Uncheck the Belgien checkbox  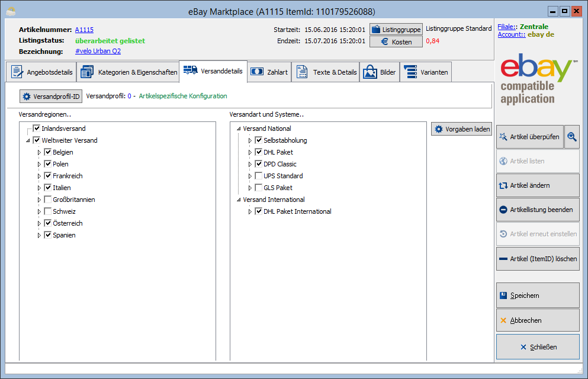[x=47, y=152]
